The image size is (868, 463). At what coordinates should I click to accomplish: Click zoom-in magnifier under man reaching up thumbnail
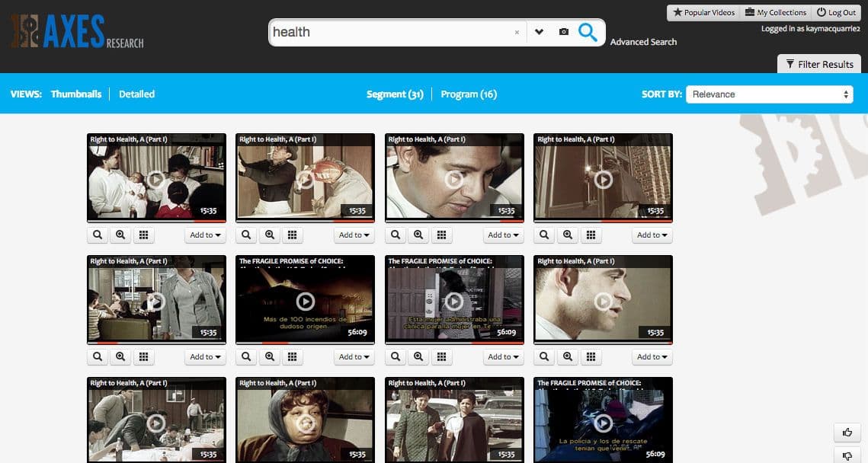[x=270, y=235]
